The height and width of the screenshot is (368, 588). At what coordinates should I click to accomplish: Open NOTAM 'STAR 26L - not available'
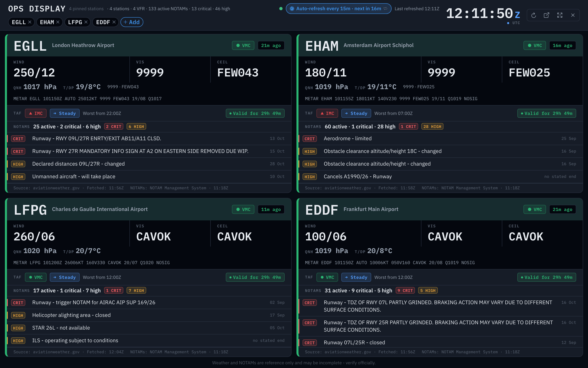point(149,328)
